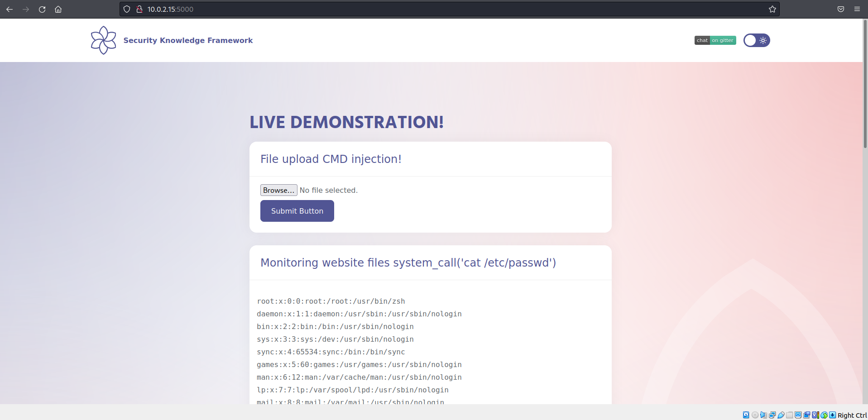The width and height of the screenshot is (868, 420).
Task: Select the root:x:0:0 passwd line
Action: (x=331, y=301)
